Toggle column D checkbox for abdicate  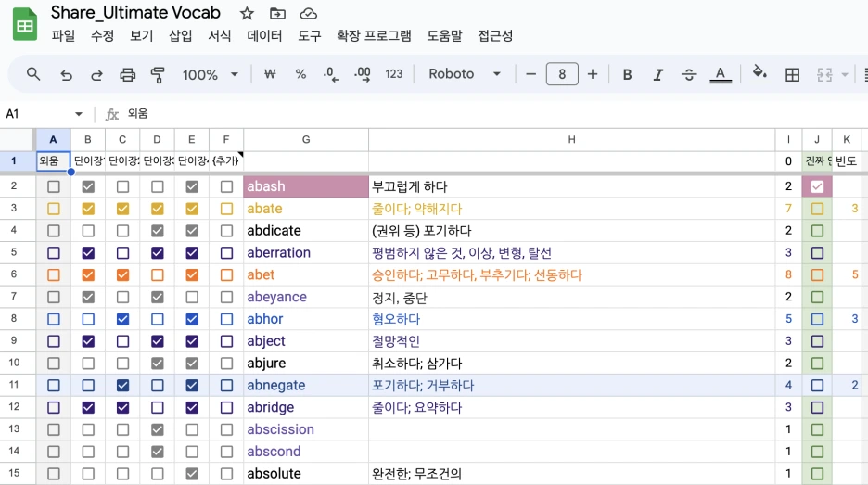coord(158,231)
